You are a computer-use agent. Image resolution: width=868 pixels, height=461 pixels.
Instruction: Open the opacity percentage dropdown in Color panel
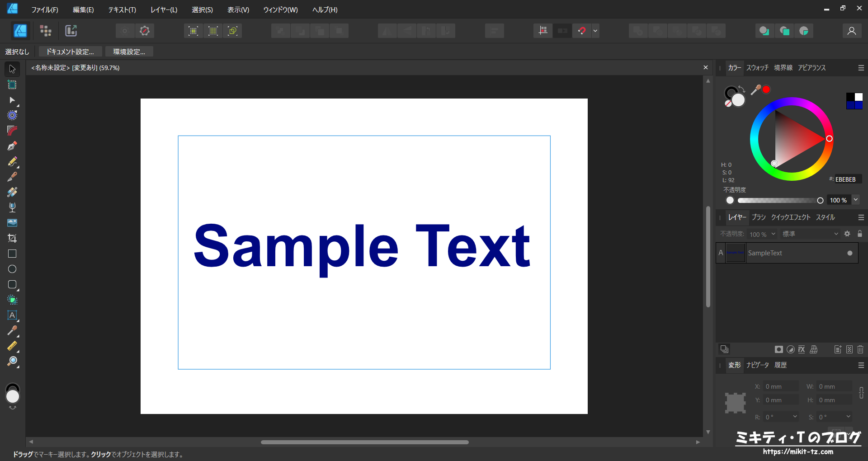tap(856, 200)
